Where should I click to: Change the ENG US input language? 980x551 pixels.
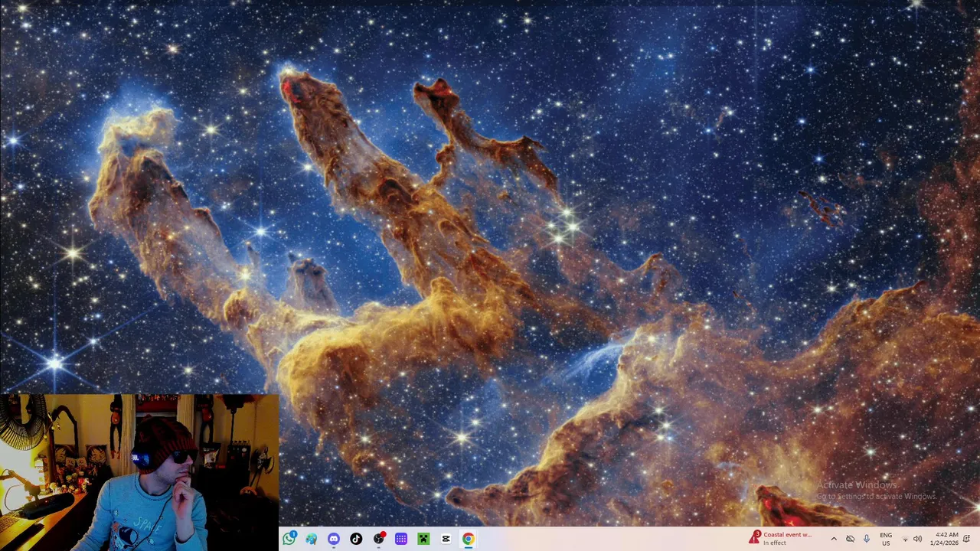pyautogui.click(x=886, y=539)
